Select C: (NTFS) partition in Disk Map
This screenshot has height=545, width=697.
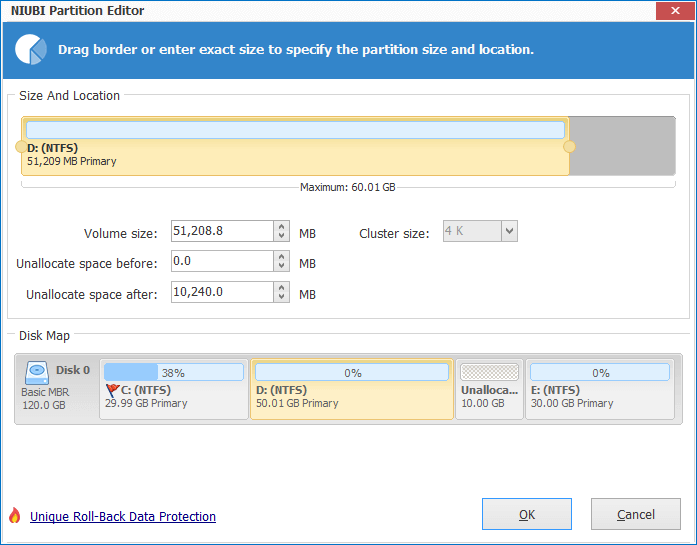tap(174, 389)
